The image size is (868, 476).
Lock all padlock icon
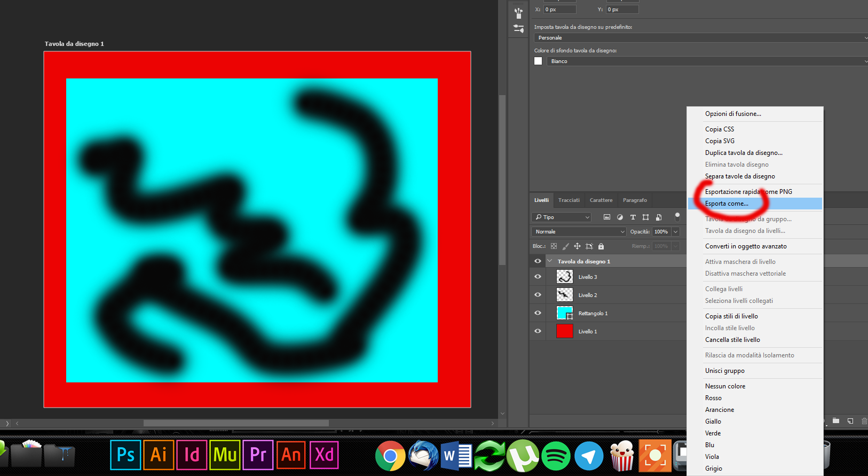click(601, 246)
